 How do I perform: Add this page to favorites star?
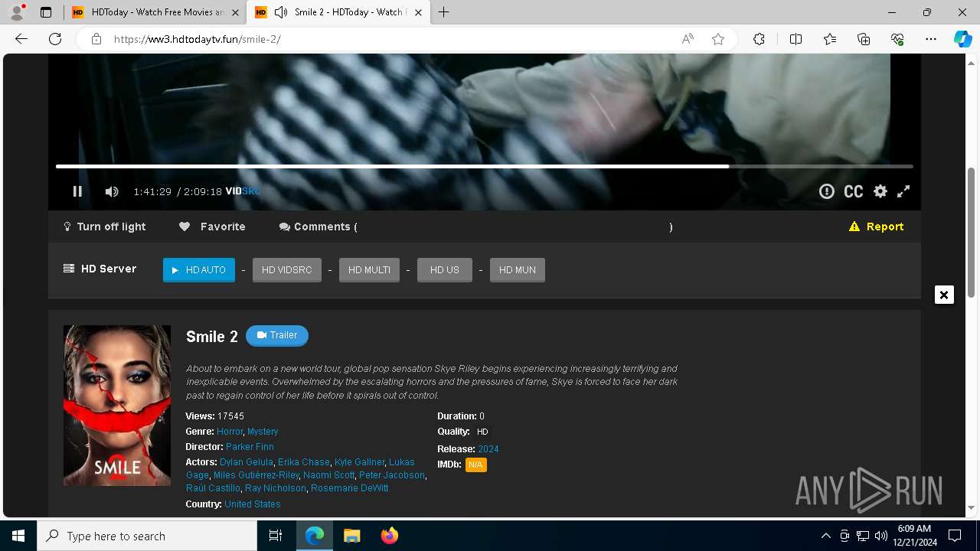point(718,39)
